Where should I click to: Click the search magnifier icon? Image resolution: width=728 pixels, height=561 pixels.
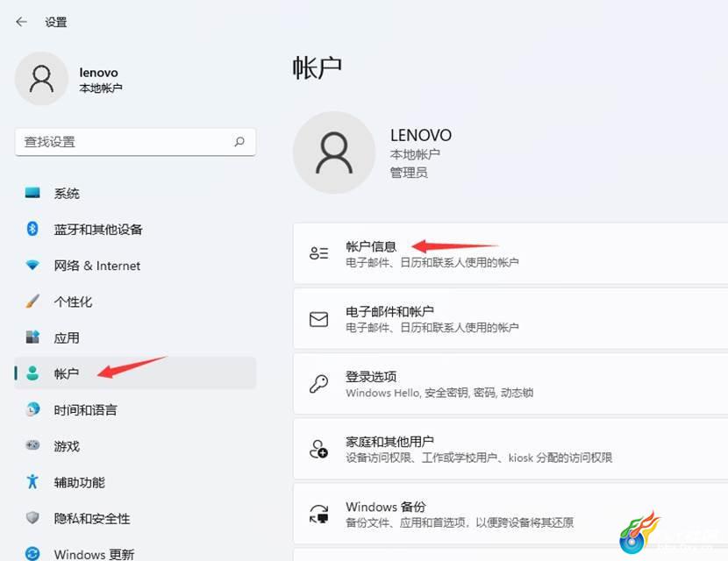pos(239,141)
